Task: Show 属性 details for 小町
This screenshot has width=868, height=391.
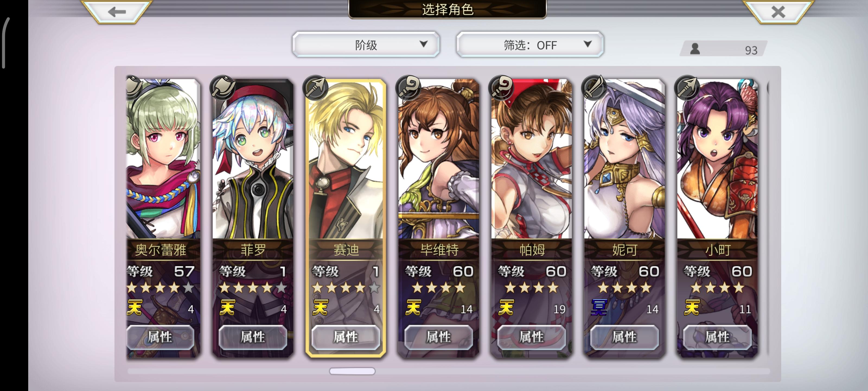Action: coord(717,337)
